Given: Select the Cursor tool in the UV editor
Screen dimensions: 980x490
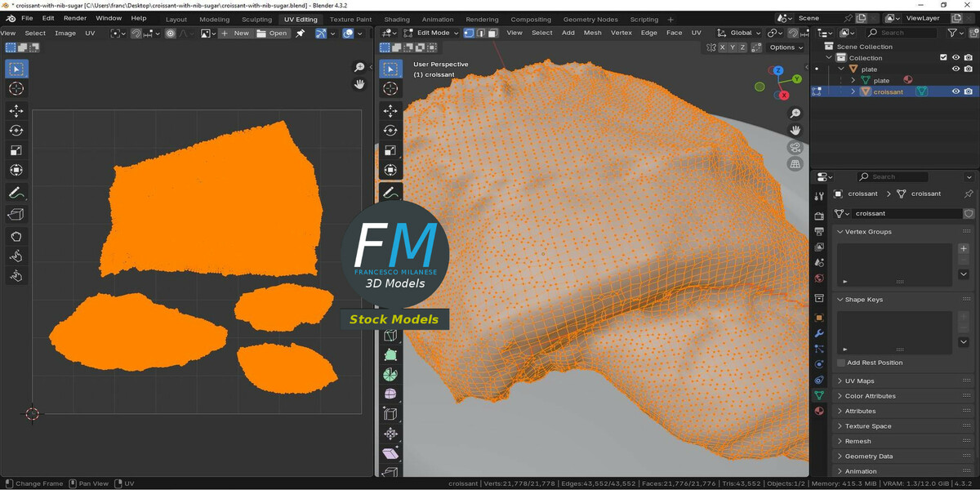Looking at the screenshot, I should (x=16, y=88).
